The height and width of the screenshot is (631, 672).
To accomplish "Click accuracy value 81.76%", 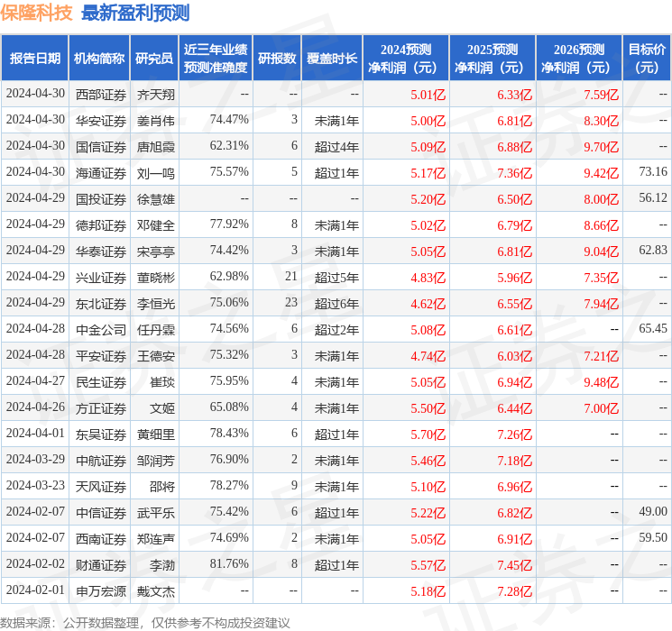I will click(x=229, y=563).
